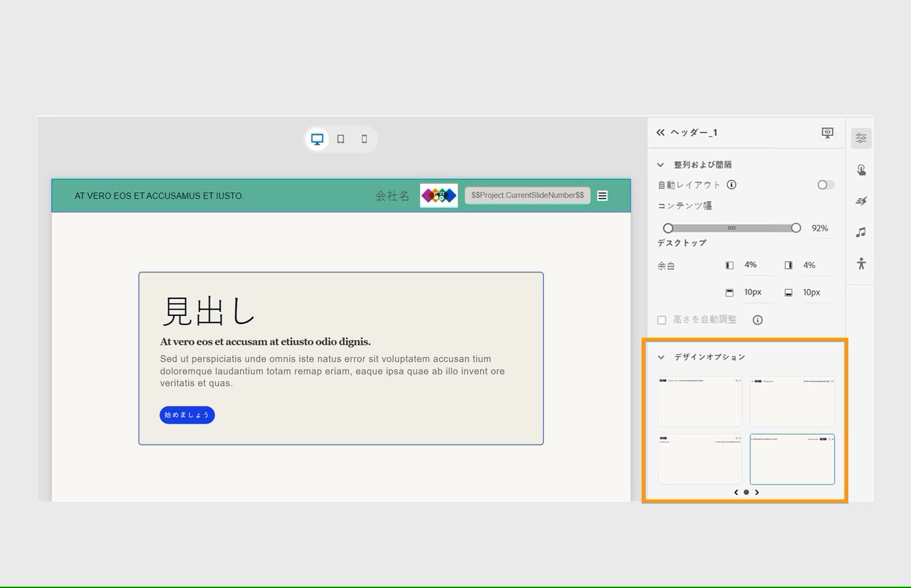Open the accessibility tab in the sidebar
Image resolution: width=911 pixels, height=588 pixels.
(861, 264)
